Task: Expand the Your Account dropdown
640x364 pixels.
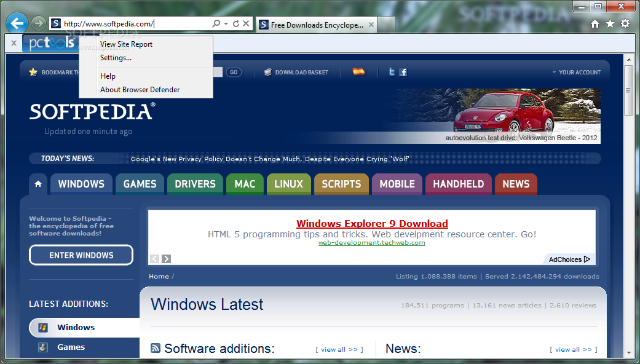Action: pos(576,72)
